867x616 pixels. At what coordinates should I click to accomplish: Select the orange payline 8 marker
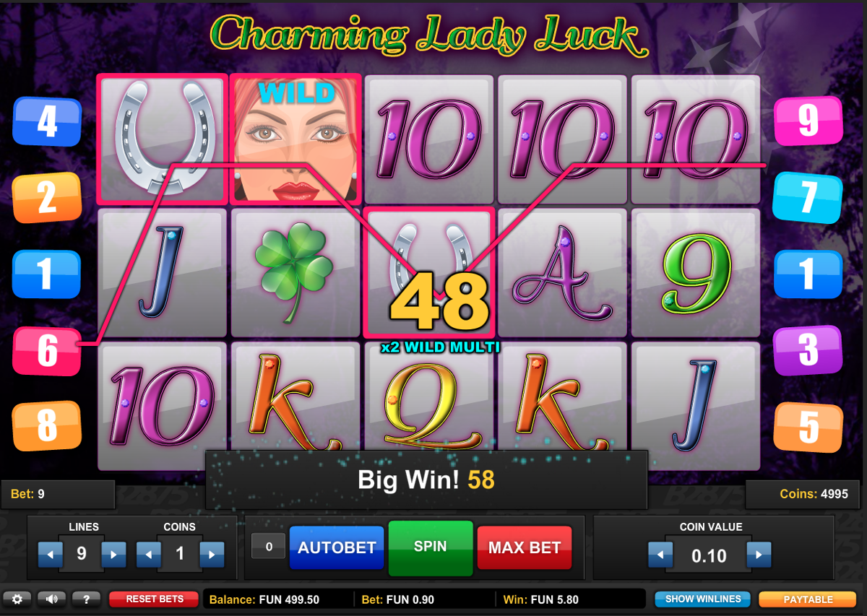pos(47,426)
